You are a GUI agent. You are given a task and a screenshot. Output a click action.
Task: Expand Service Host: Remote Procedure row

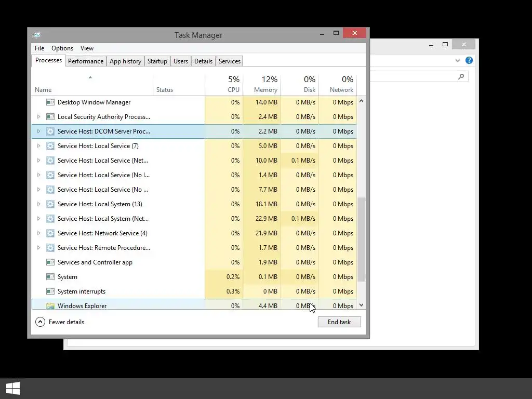point(38,248)
